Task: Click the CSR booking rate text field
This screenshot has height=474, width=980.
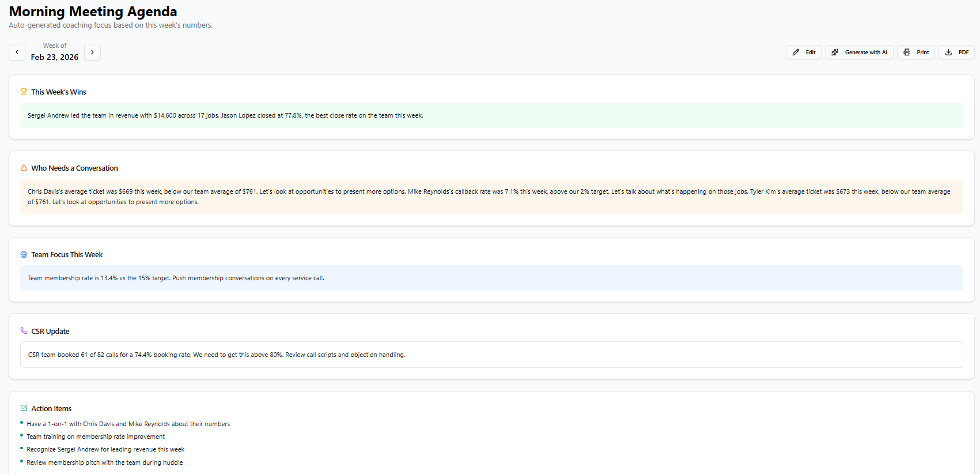Action: pyautogui.click(x=491, y=355)
